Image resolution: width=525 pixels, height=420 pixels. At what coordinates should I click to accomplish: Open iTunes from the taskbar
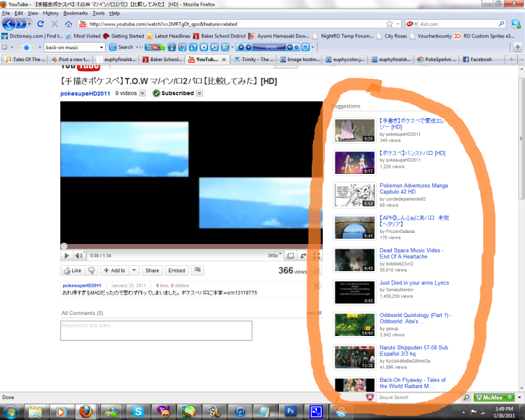coord(240,411)
